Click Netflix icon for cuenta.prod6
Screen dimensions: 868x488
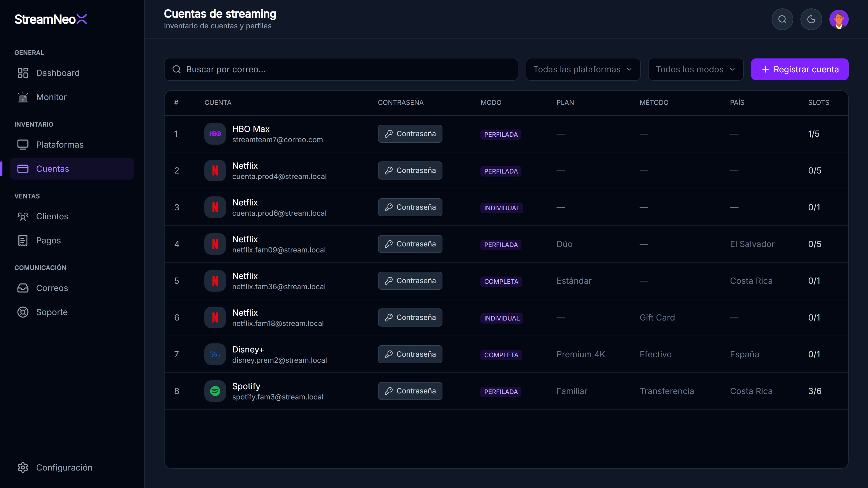click(x=215, y=207)
